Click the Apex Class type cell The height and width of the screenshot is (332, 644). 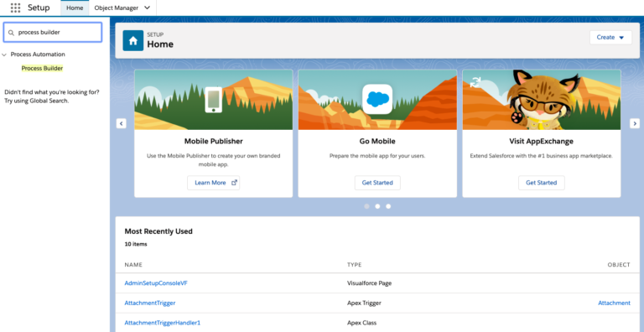pyautogui.click(x=362, y=323)
